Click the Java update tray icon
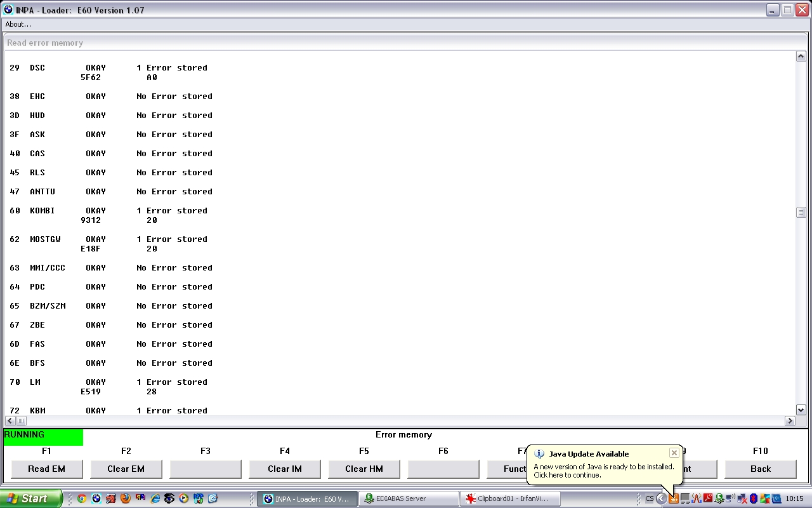This screenshot has width=812, height=508. 674,498
